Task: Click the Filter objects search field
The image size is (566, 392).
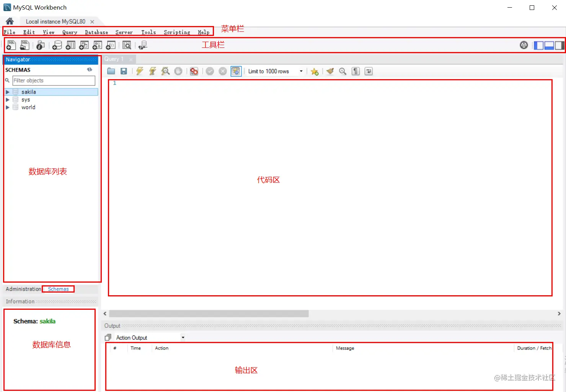Action: pos(54,80)
